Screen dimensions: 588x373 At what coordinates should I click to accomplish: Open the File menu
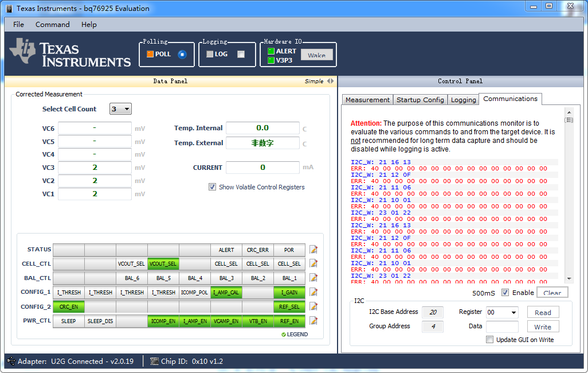coord(18,25)
